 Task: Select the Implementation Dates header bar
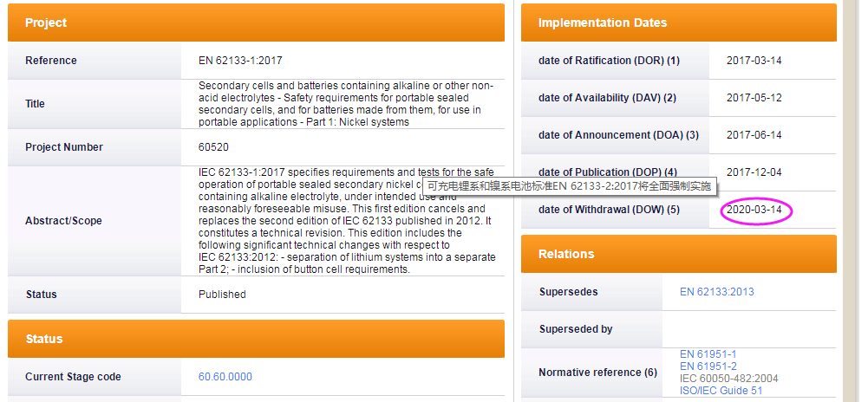click(678, 23)
